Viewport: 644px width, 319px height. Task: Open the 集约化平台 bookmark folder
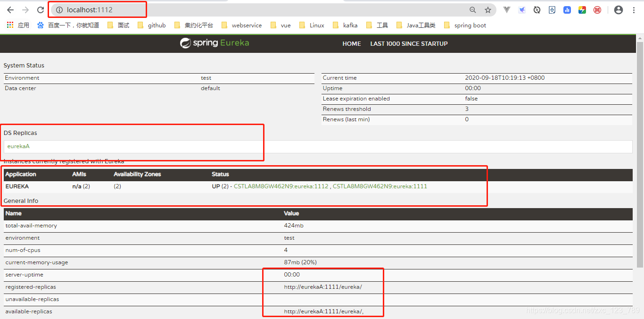click(x=193, y=25)
